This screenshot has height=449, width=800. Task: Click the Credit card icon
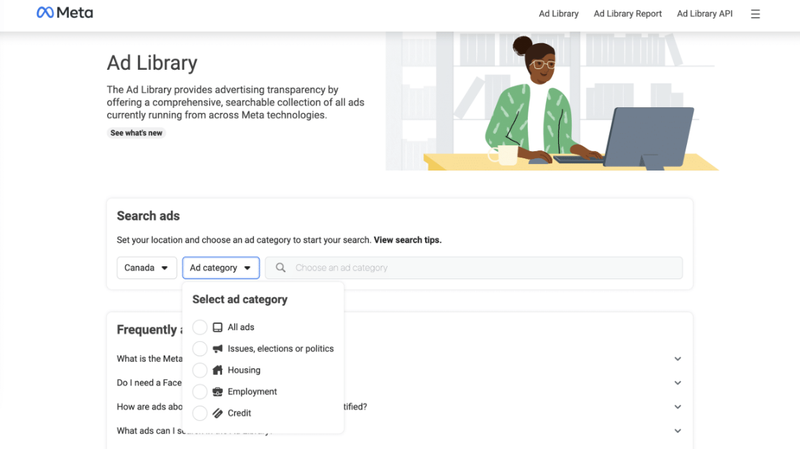[x=217, y=413]
